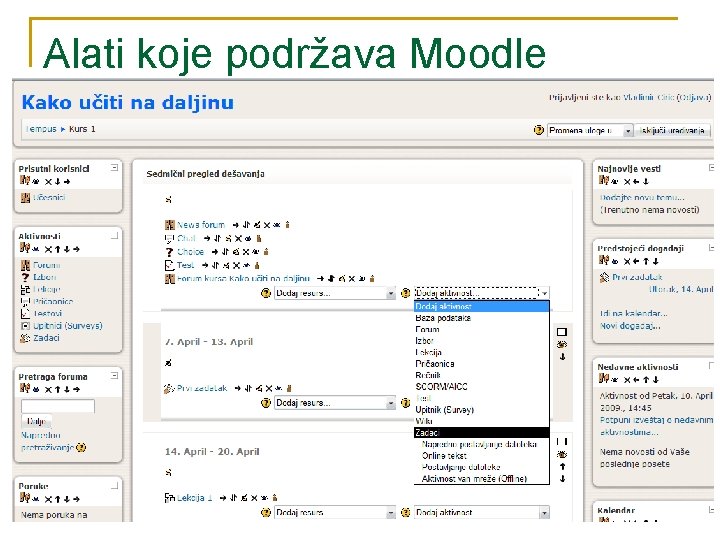Select SCORM/AICC from activity list
This screenshot has height=540, width=720.
pos(481,387)
